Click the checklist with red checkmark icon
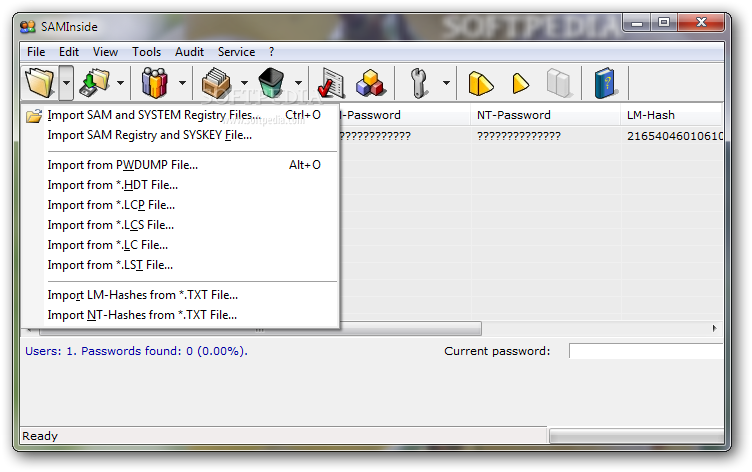752x472 pixels. [331, 83]
